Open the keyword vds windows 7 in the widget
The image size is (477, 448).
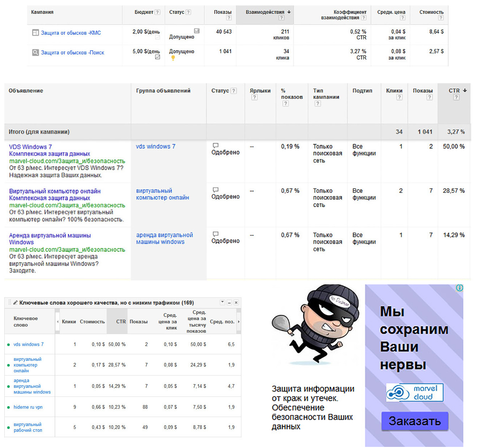click(28, 345)
